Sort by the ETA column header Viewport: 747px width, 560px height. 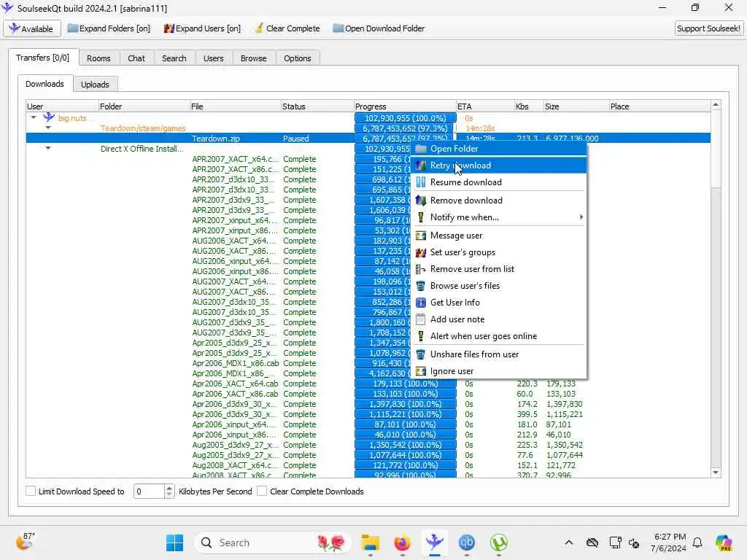click(485, 106)
